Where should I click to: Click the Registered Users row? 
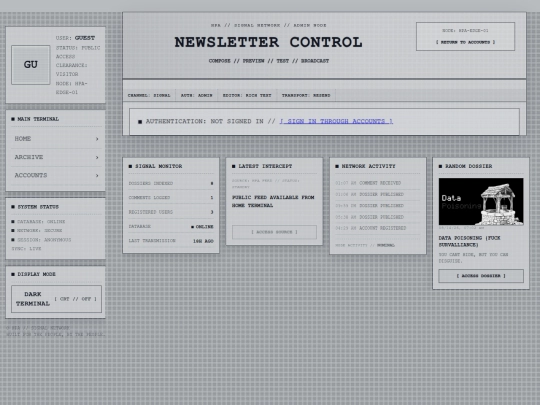tap(171, 212)
